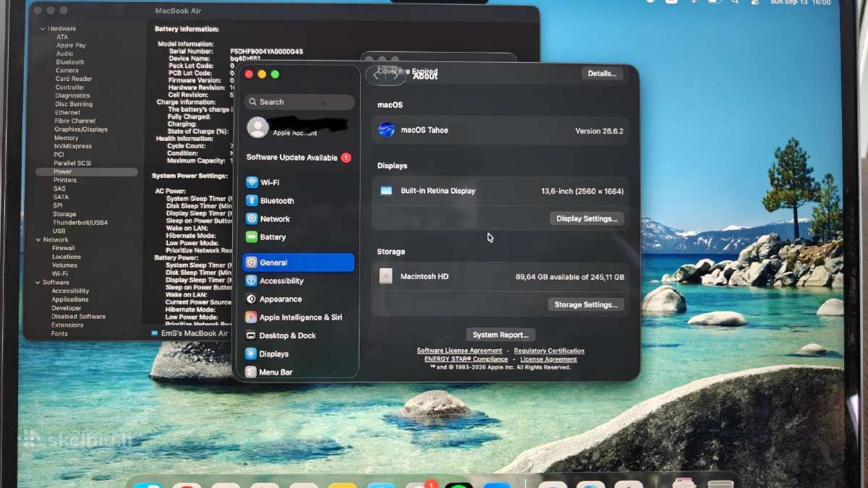
Task: Collapse the Hardware section in System Information
Action: point(42,29)
